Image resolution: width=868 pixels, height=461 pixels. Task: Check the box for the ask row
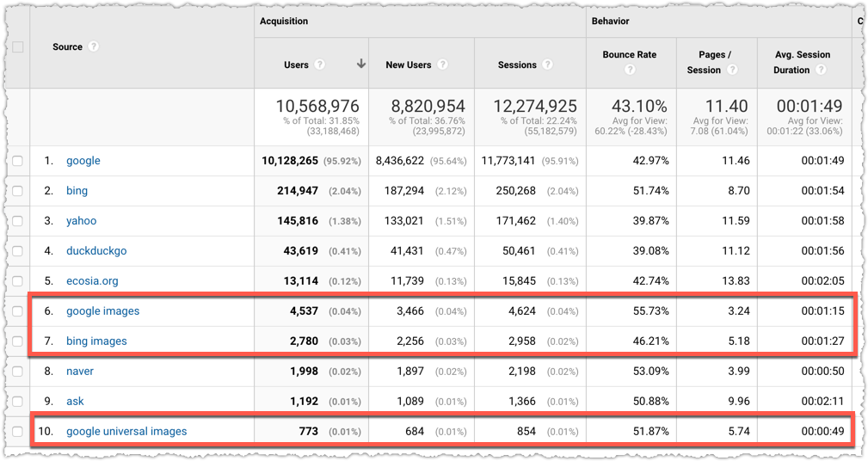(x=18, y=402)
